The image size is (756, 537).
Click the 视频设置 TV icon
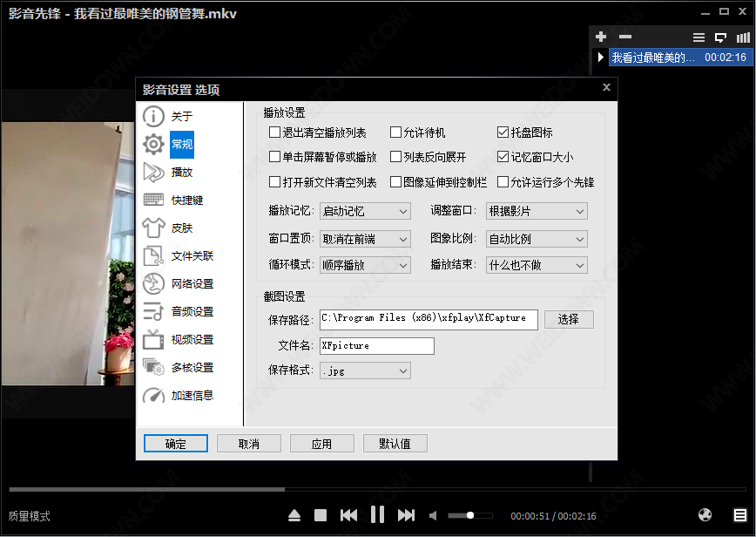click(x=153, y=339)
